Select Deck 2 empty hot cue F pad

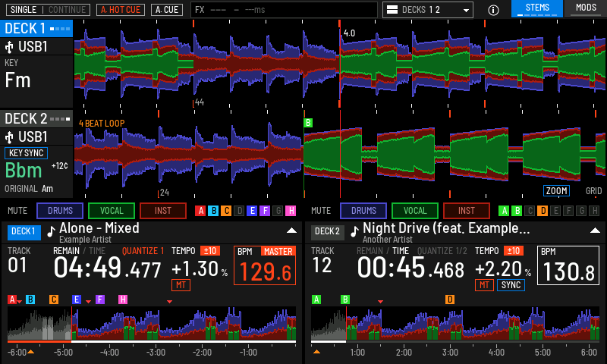click(x=568, y=211)
